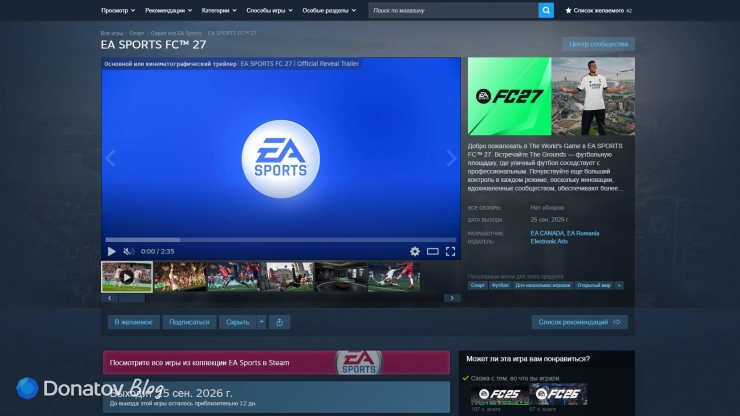740x416 pixels.
Task: Open EA Romania developer link
Action: click(583, 233)
